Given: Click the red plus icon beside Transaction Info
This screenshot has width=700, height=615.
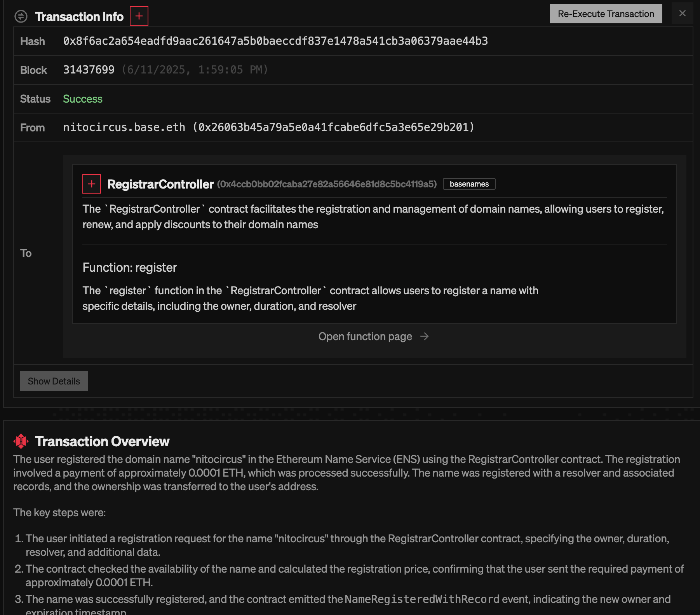Looking at the screenshot, I should [x=139, y=16].
